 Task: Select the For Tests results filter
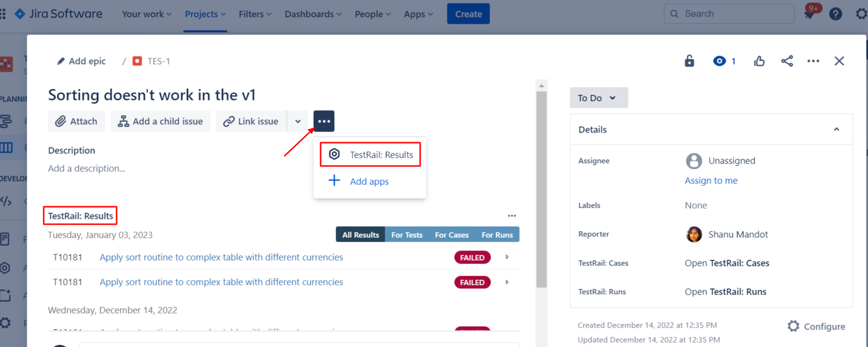point(407,235)
